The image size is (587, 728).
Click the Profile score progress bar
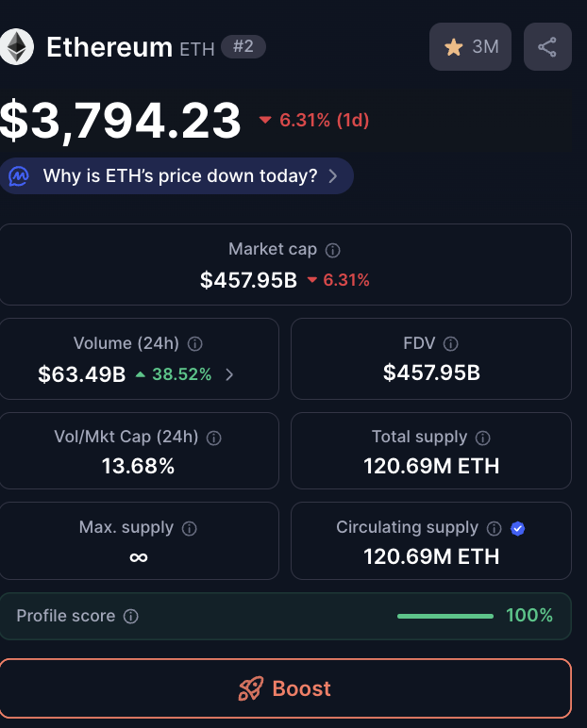coord(444,617)
